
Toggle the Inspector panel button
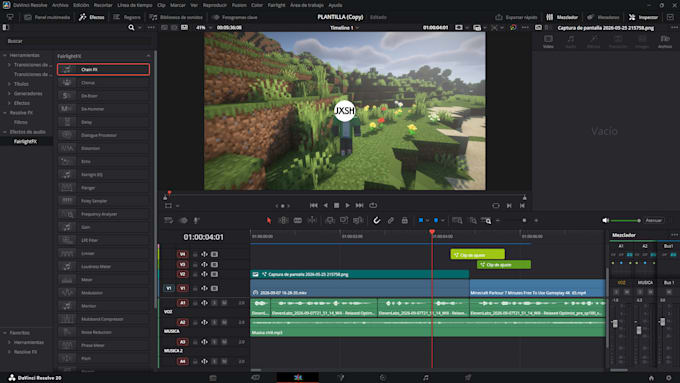[x=644, y=17]
